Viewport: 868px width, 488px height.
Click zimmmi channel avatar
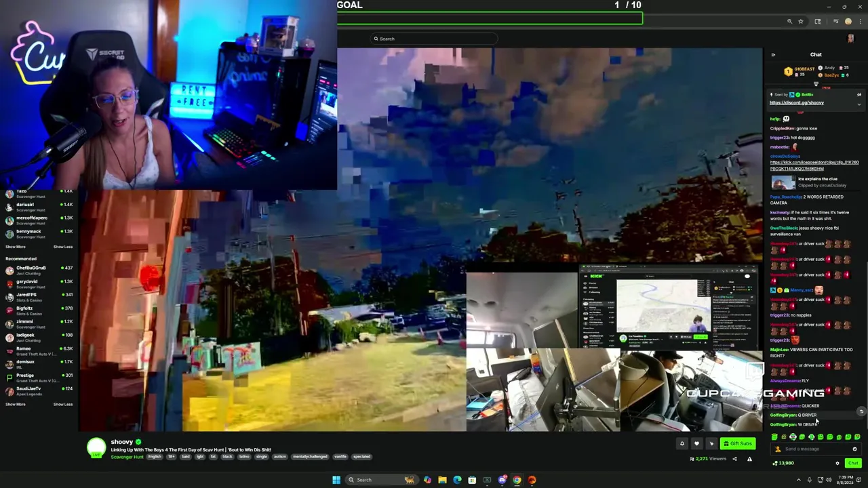pyautogui.click(x=9, y=323)
